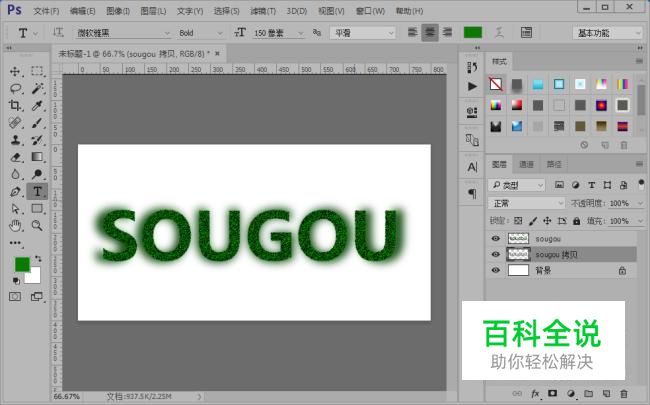Open the 填充 fill dropdown
Viewport: 650px width, 405px height.
[640, 221]
